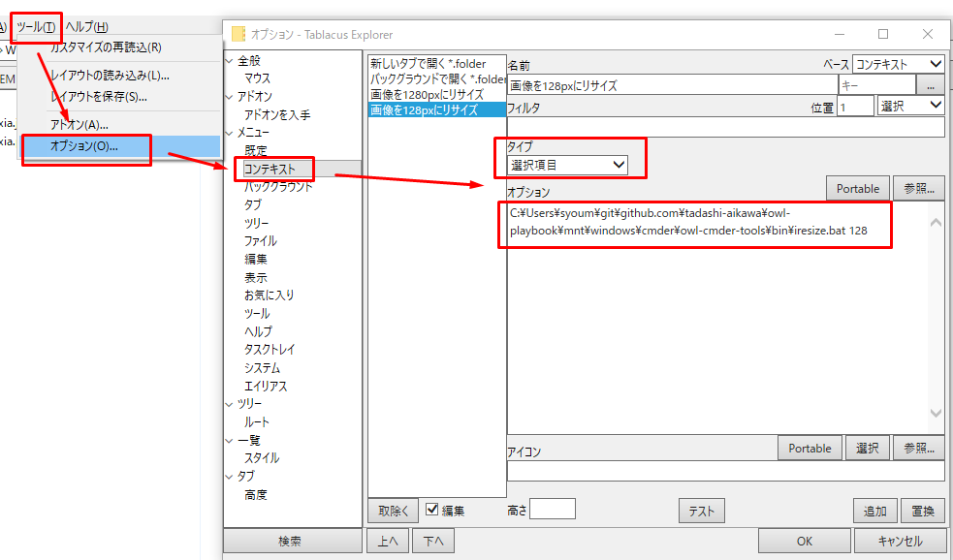Screen dimensions: 953x560
Task: Collapse the 全般 tree node
Action: (x=230, y=60)
